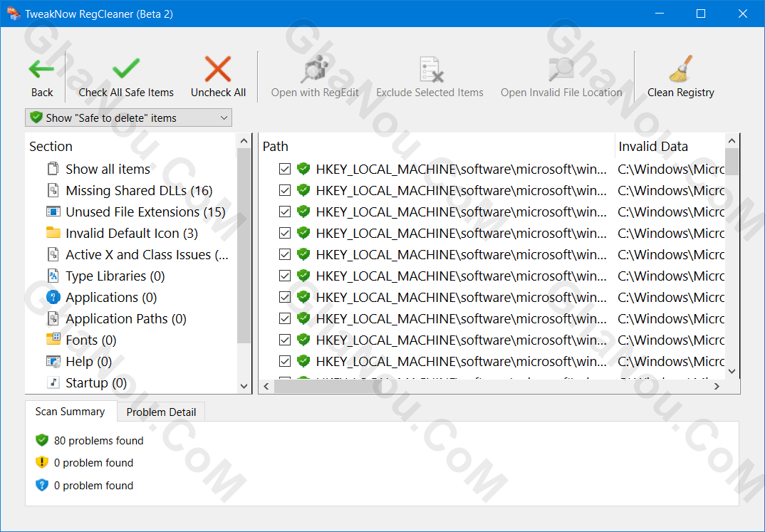
Task: Click the Path column header
Action: click(x=437, y=146)
